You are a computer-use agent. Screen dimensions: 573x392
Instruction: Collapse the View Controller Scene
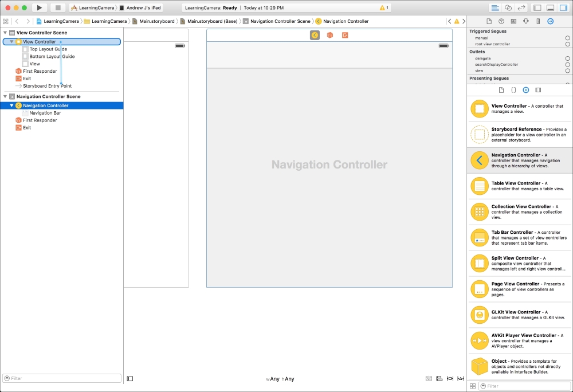[5, 33]
